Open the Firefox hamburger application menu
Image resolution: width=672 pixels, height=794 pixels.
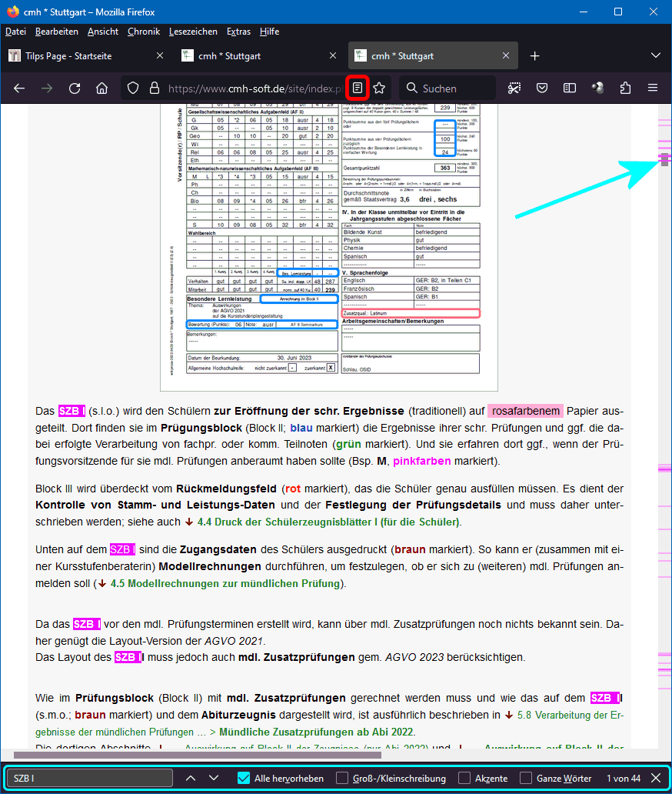[x=653, y=88]
